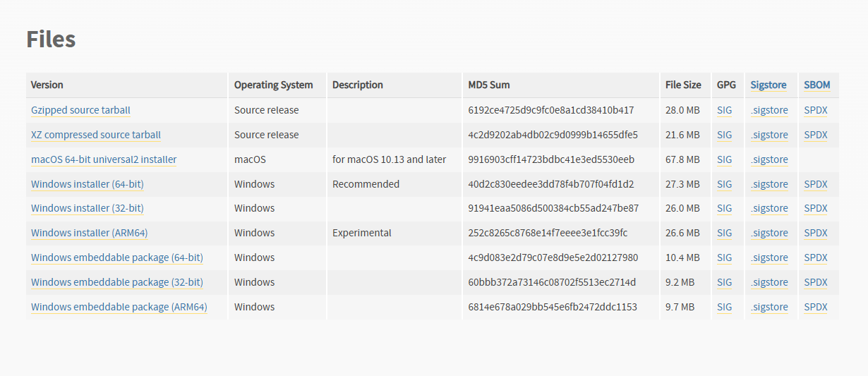The width and height of the screenshot is (868, 376).
Task: Download the XZ compressed source tarball
Action: (x=96, y=135)
